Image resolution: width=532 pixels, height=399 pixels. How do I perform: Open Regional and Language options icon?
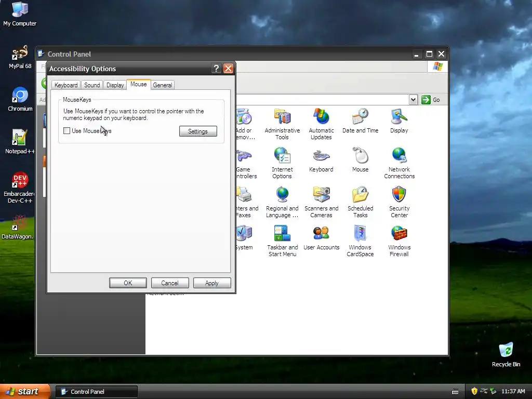pos(282,202)
